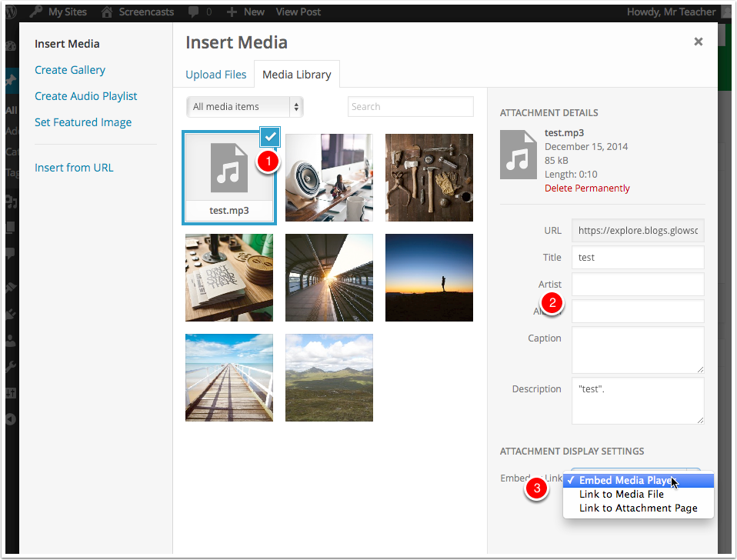Switch to the Upload Files tab
737x560 pixels.
click(216, 75)
